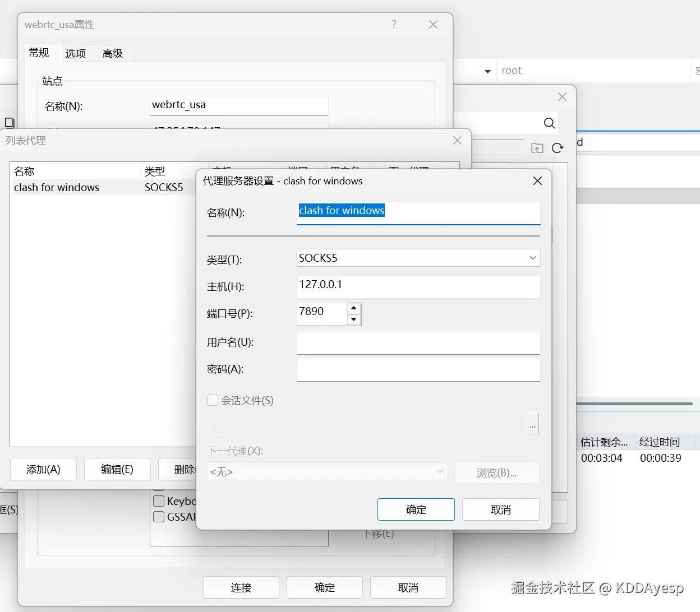Screen dimensions: 700x612
Task: Click the root username field
Action: click(x=595, y=71)
